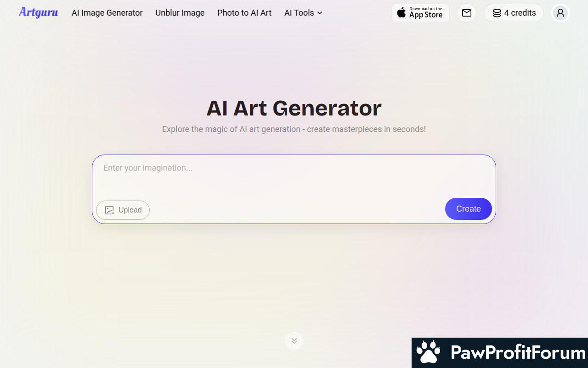
Task: Click the Apple logo on App Store badge
Action: [x=401, y=13]
